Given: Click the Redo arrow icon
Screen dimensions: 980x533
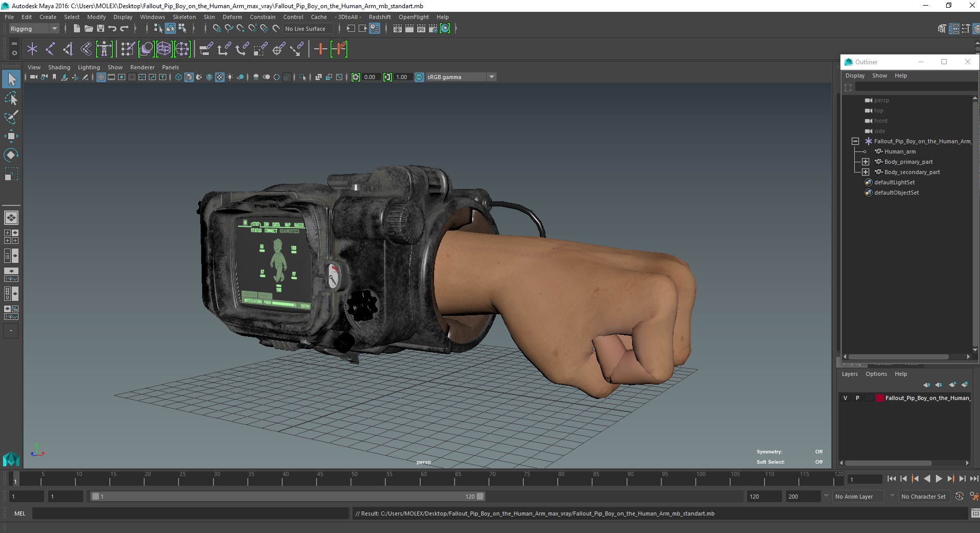Looking at the screenshot, I should tap(124, 29).
